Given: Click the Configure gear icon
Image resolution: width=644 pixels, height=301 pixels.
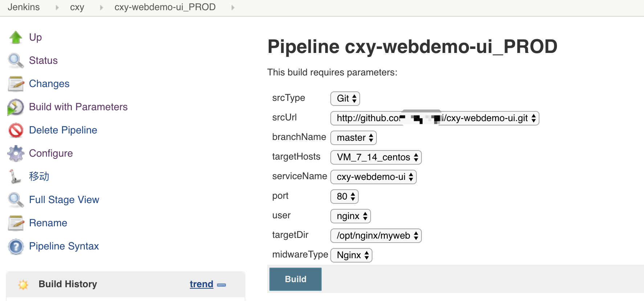Looking at the screenshot, I should [x=16, y=153].
